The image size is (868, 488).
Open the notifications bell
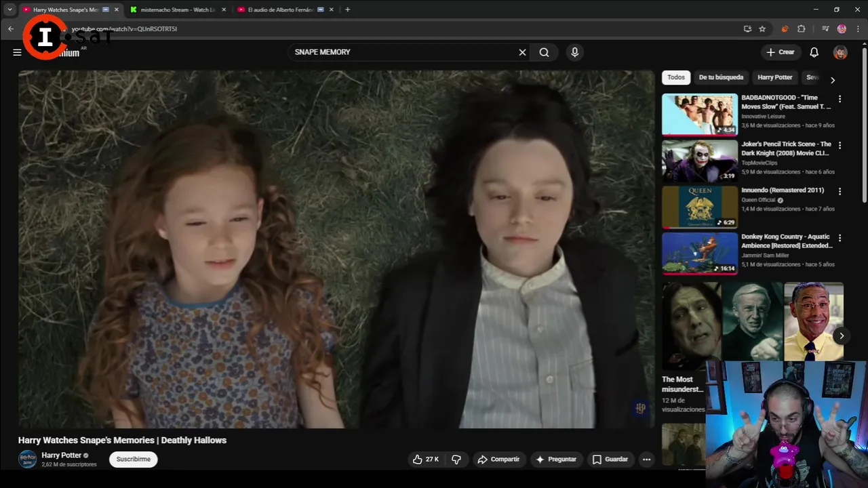click(814, 52)
